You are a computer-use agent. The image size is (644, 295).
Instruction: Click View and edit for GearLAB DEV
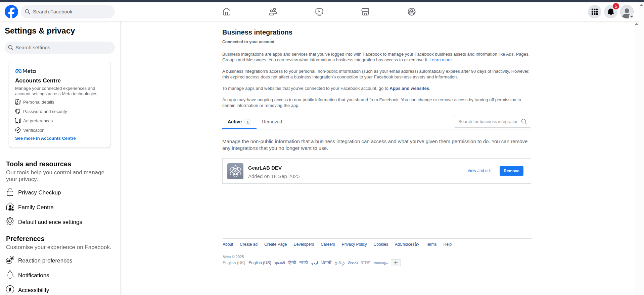click(479, 171)
